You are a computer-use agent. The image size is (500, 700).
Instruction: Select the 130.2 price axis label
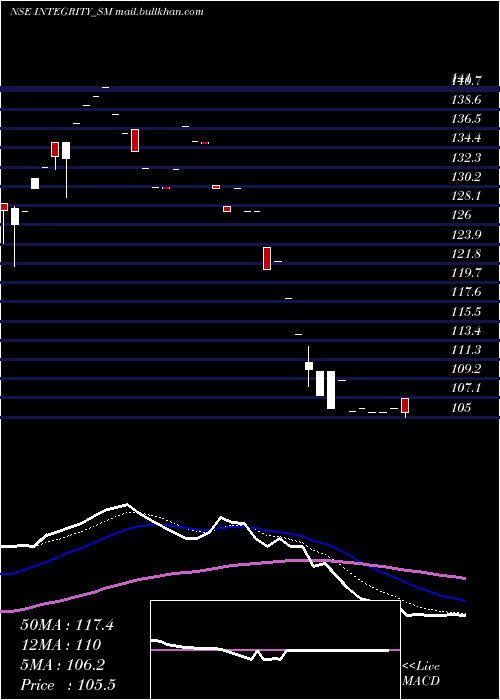tap(466, 177)
